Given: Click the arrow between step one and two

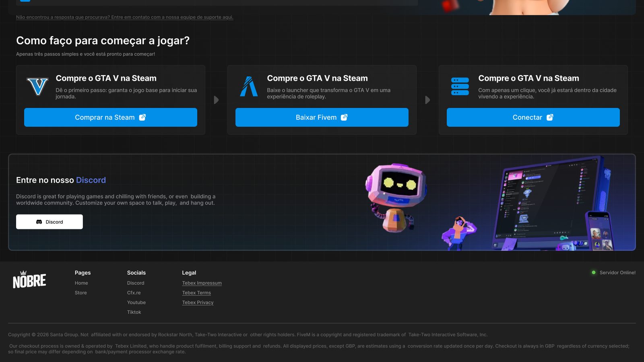Looking at the screenshot, I should (x=217, y=100).
